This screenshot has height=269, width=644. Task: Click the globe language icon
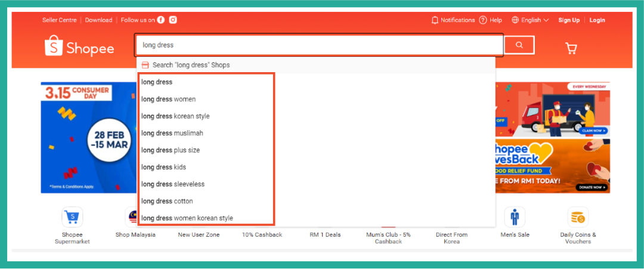tap(515, 20)
